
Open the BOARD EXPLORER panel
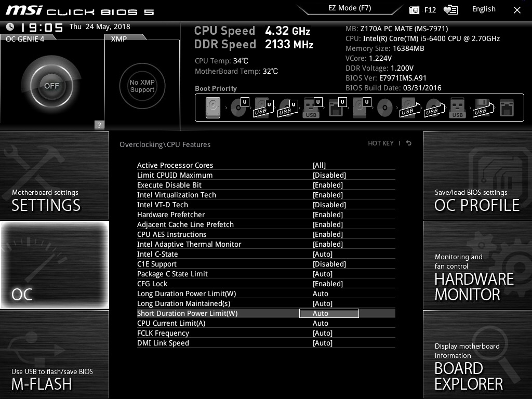(x=477, y=354)
